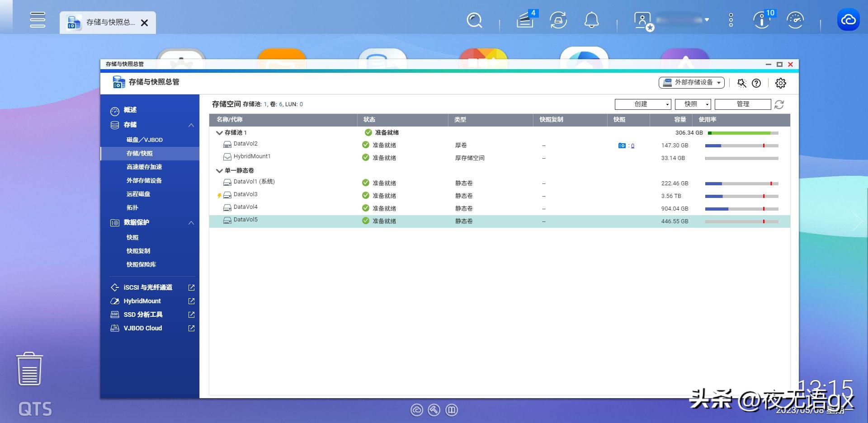Viewport: 868px width, 423px height.
Task: Collapse the 数据保护 sidebar section
Action: [191, 223]
